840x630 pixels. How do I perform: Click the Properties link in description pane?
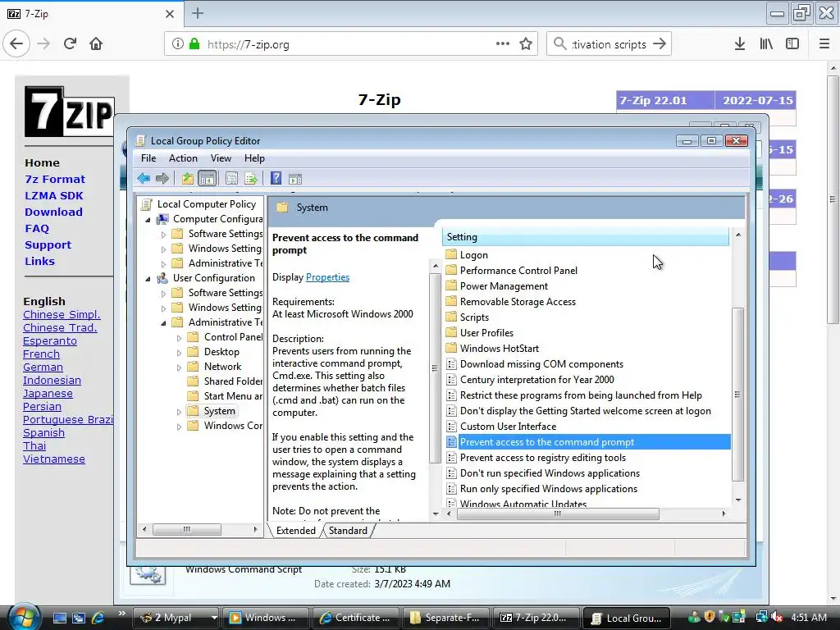(327, 277)
